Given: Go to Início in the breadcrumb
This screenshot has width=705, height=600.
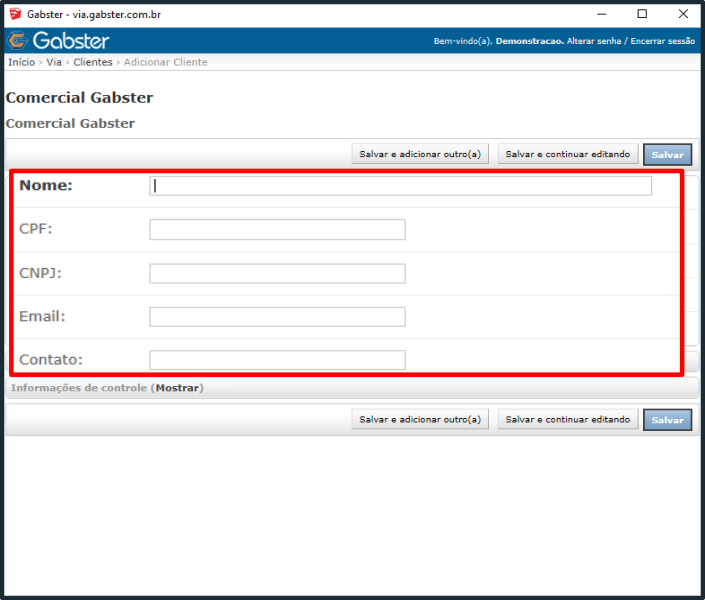Looking at the screenshot, I should pos(21,62).
